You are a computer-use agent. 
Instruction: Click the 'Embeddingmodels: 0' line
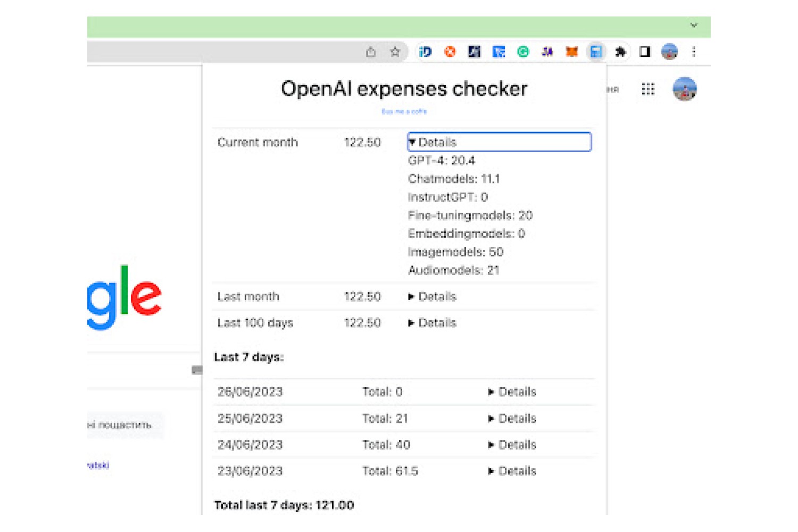pyautogui.click(x=467, y=234)
